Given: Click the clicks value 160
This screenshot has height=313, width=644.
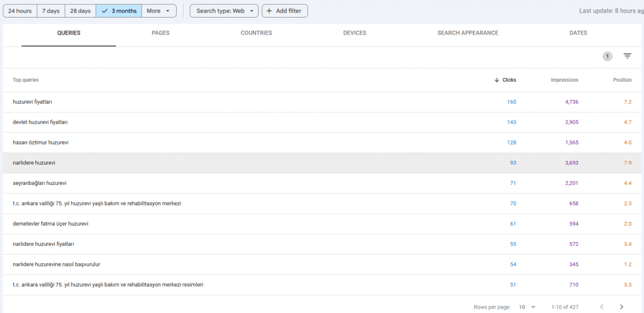Looking at the screenshot, I should pyautogui.click(x=512, y=102).
